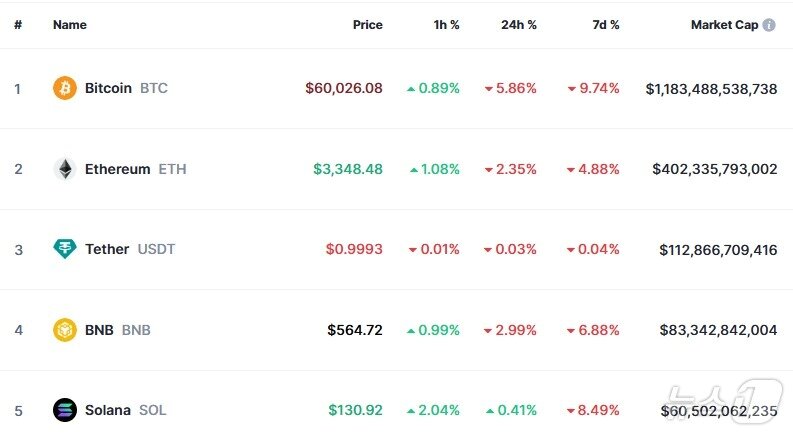Click Ethereum market cap $402,335,793,002
Viewport: 793px width, 436px height.
[714, 169]
